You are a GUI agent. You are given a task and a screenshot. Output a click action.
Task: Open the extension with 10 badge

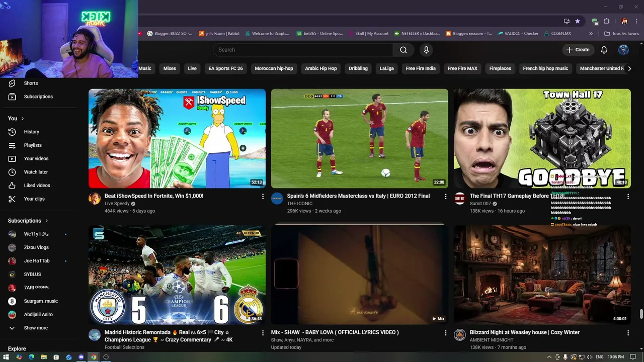coord(595,21)
